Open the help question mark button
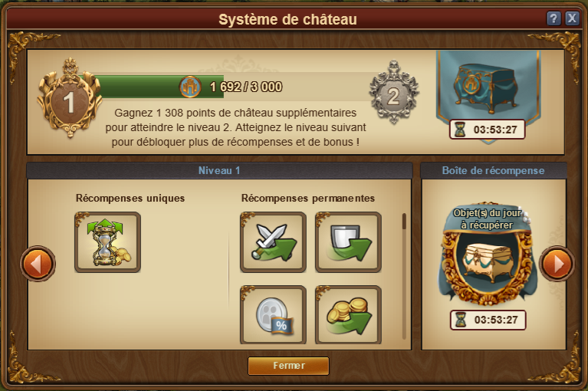 [554, 18]
